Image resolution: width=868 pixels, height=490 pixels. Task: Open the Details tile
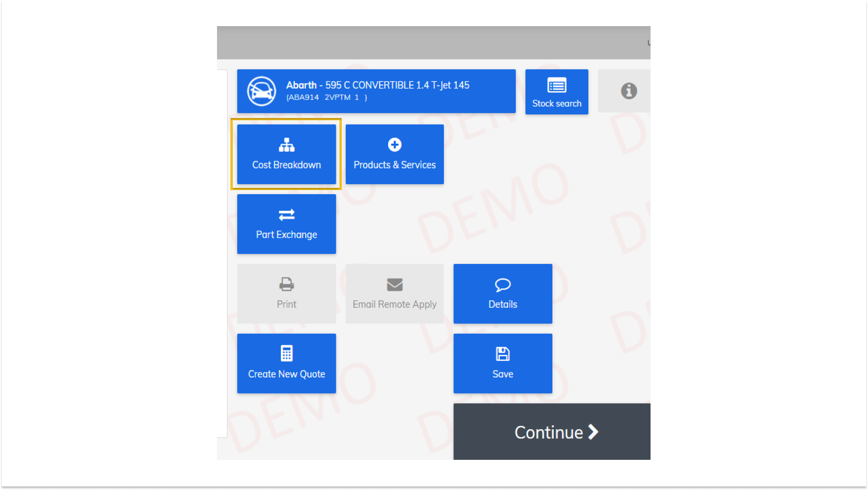[502, 294]
